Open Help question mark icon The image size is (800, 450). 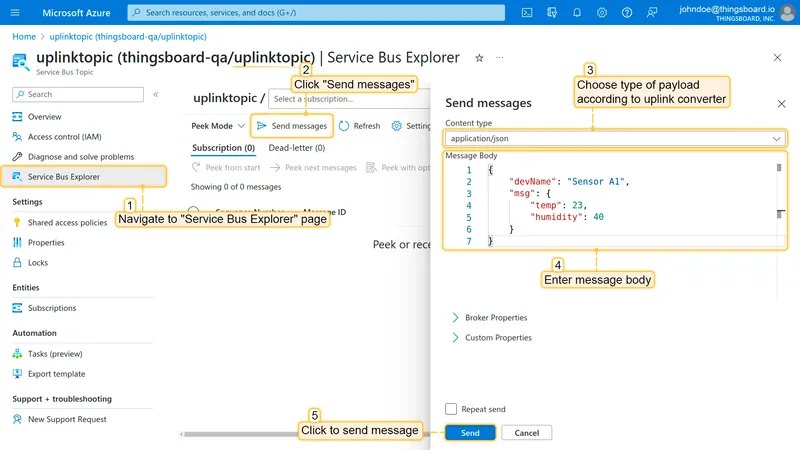627,13
